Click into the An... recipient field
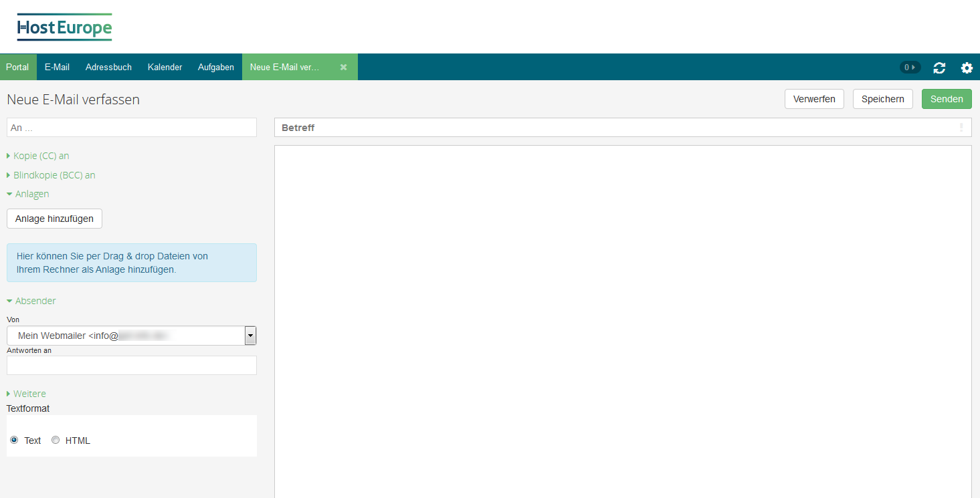 tap(131, 127)
